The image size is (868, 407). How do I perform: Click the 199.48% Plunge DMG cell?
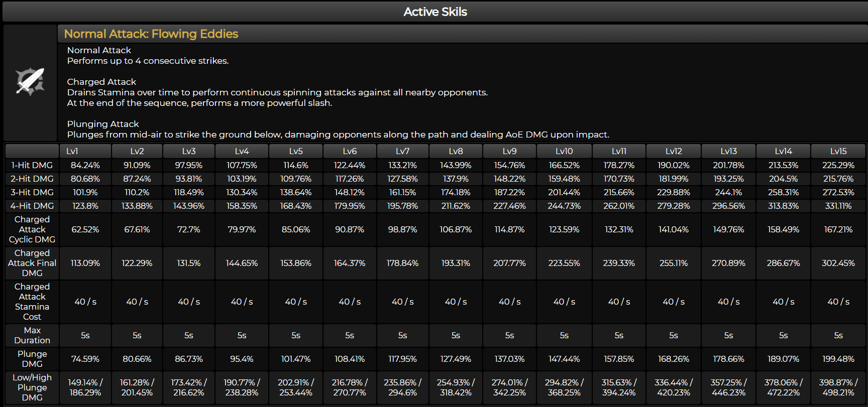(x=838, y=359)
